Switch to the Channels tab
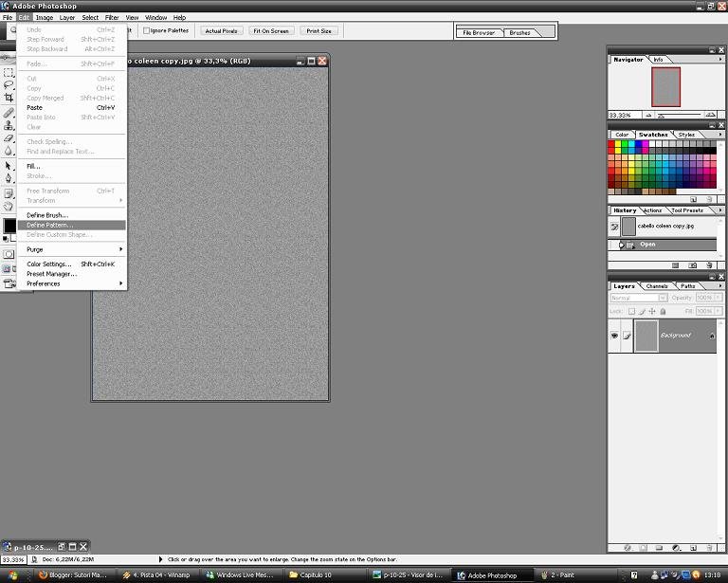This screenshot has width=728, height=583. point(657,285)
